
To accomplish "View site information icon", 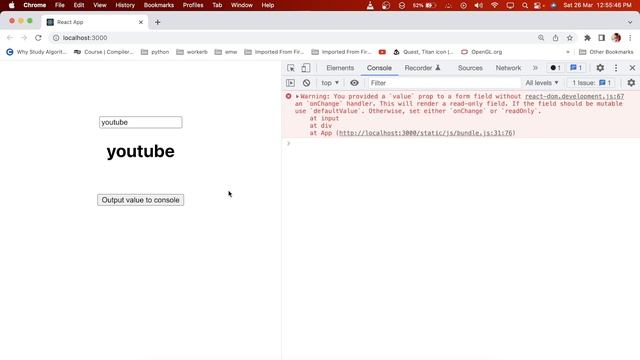I will [56, 38].
